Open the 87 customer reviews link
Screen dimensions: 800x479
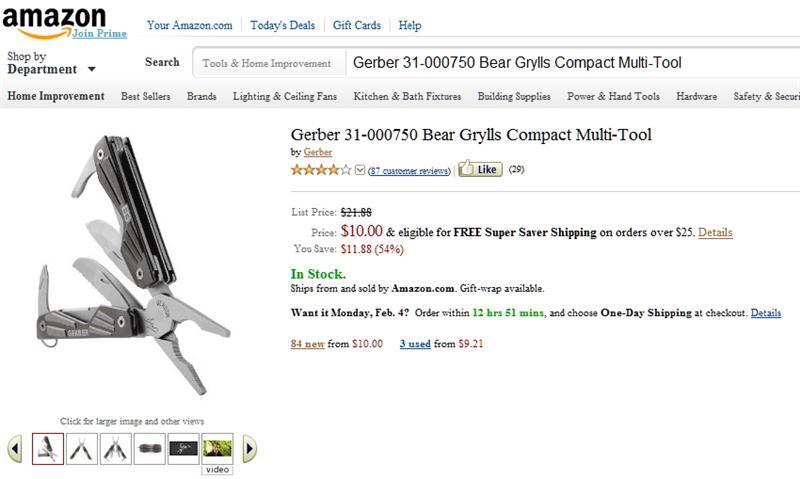[x=409, y=171]
